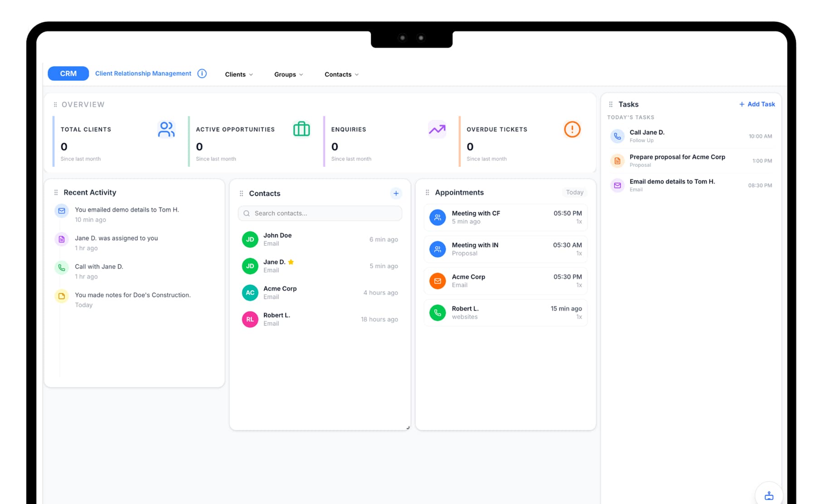Screen dimensions: 827x504
Task: Expand the Clients dropdown menu
Action: tap(239, 74)
